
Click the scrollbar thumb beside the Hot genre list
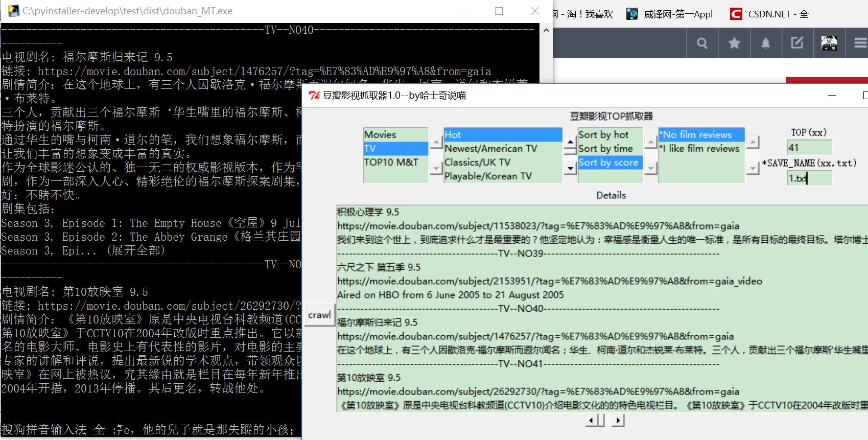coord(570,151)
